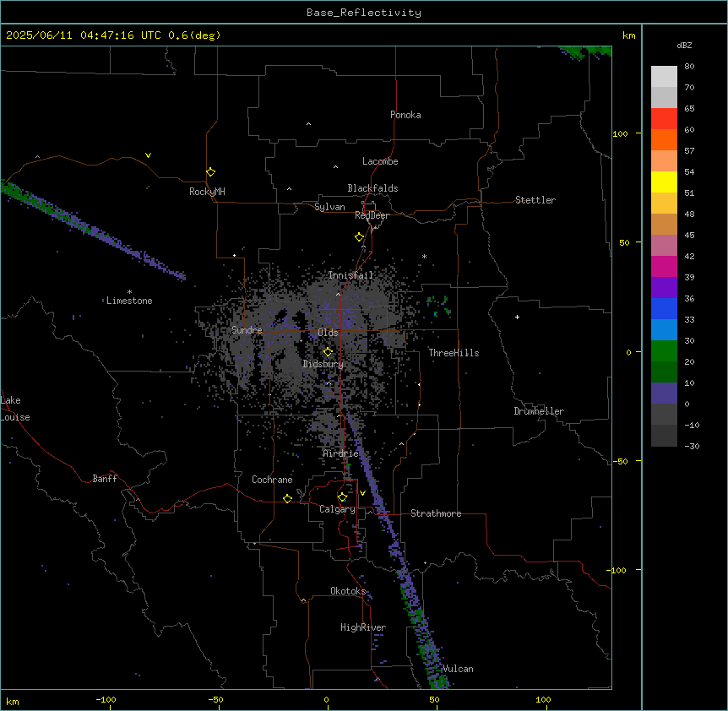The width and height of the screenshot is (728, 711).
Task: Click the Lacombe city label
Action: point(380,161)
